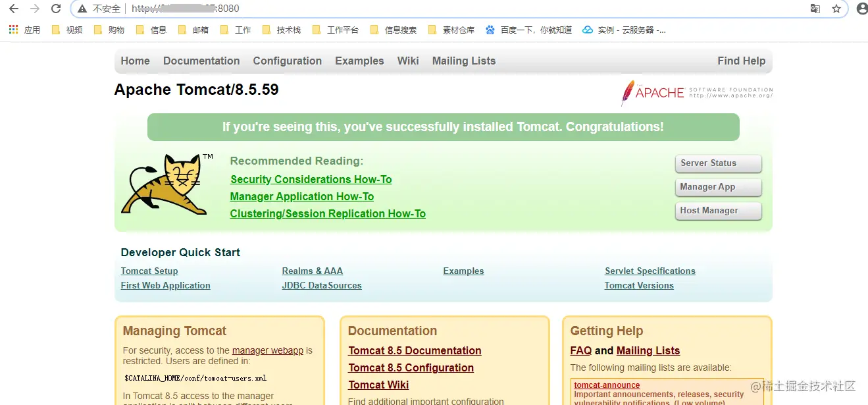This screenshot has height=405, width=868.
Task: Click the Server Status button
Action: (718, 163)
